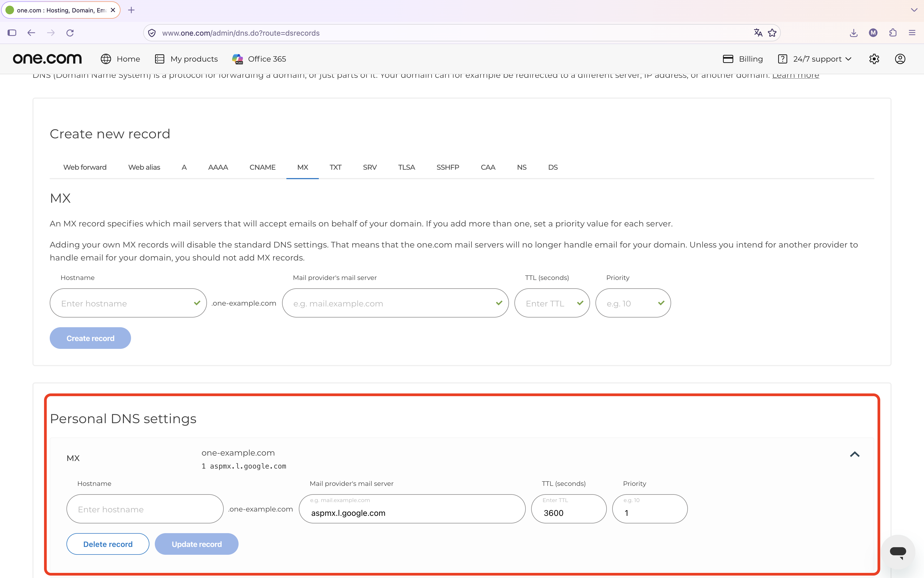Expand the 24/7 support dropdown
The image size is (924, 578).
tap(815, 59)
